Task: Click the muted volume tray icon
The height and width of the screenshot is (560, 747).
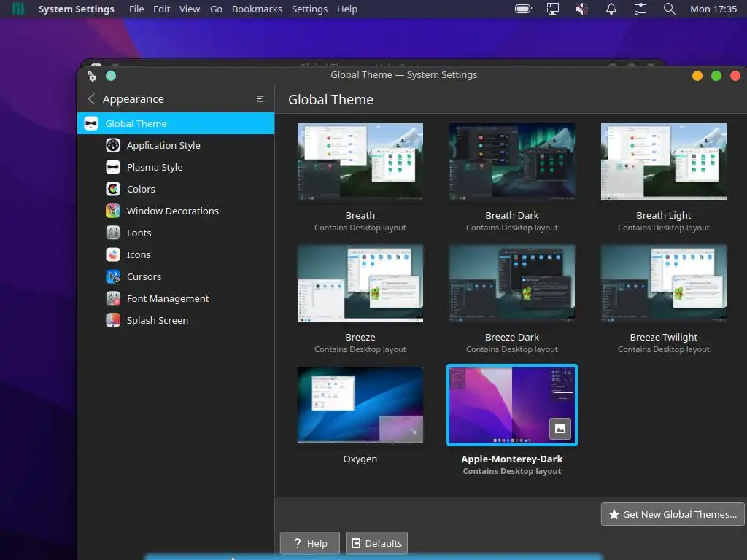Action: [581, 9]
